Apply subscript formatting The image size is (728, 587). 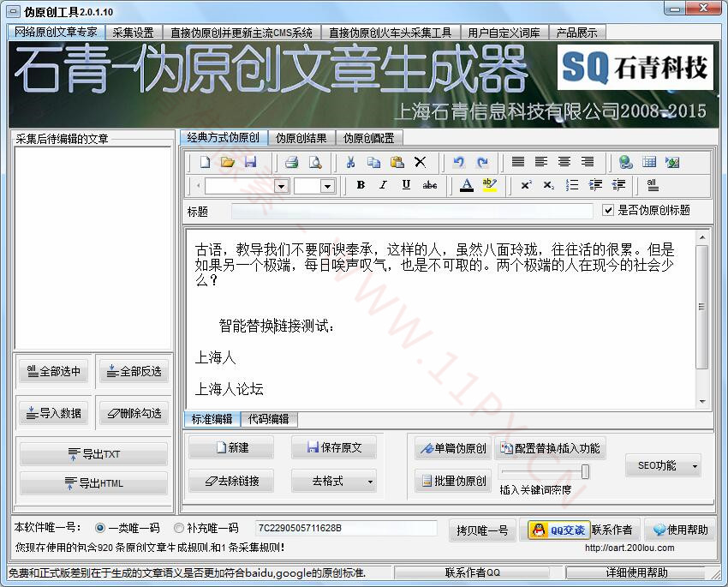click(549, 185)
